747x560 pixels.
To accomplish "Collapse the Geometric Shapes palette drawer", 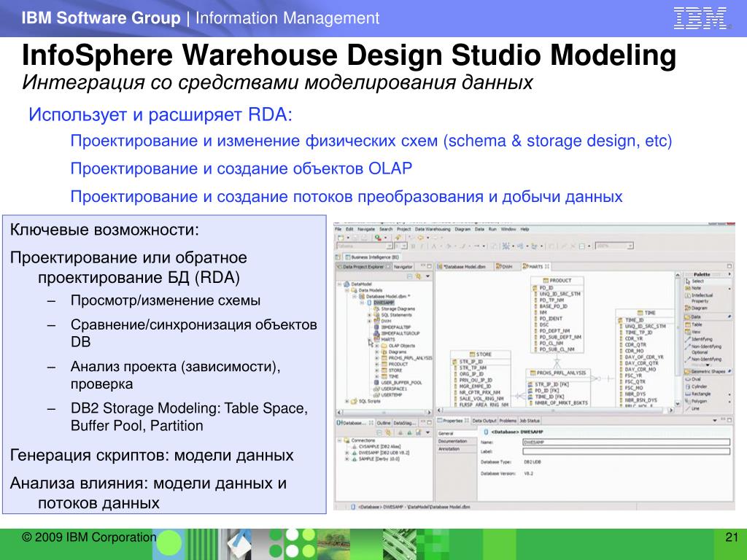I will [x=708, y=371].
